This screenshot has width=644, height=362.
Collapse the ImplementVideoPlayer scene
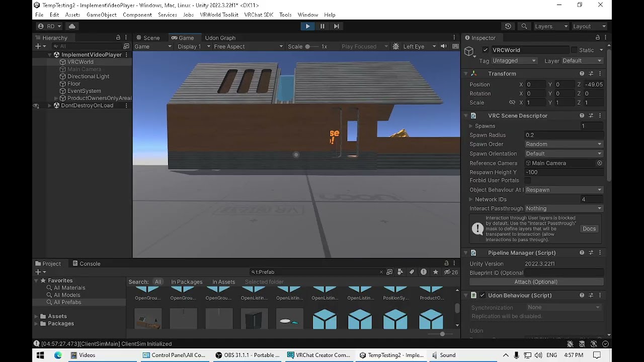coord(50,55)
